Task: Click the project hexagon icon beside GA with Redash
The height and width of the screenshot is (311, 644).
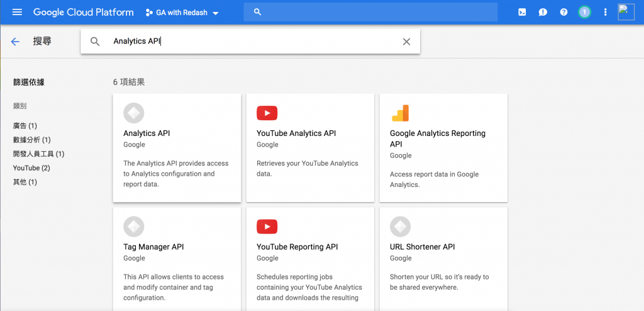Action: (149, 13)
